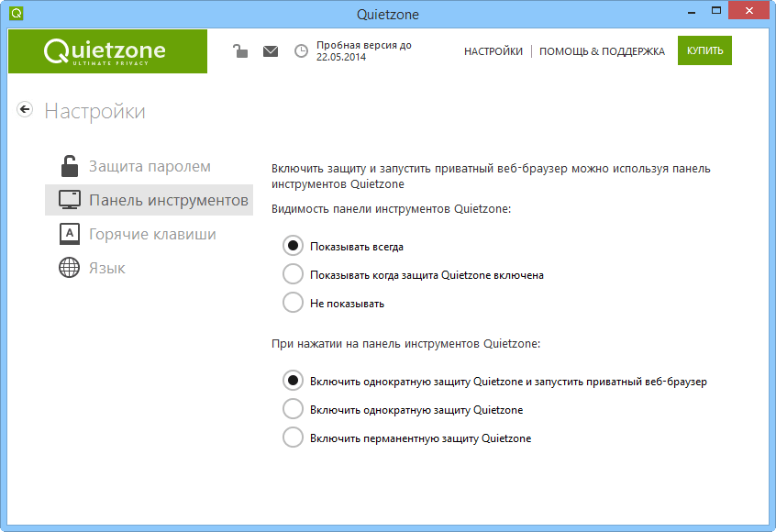Viewport: 776px width, 532px height.
Task: Choose the 'Не показывать' option
Action: point(293,303)
